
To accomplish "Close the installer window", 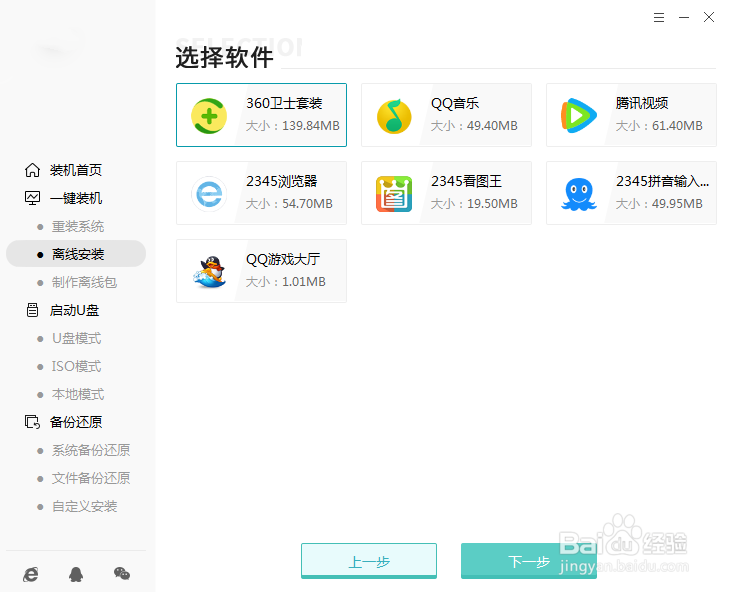I will [x=709, y=18].
